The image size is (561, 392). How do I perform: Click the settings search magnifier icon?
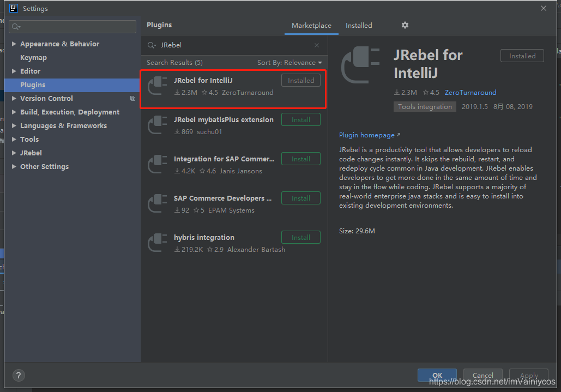(x=15, y=27)
